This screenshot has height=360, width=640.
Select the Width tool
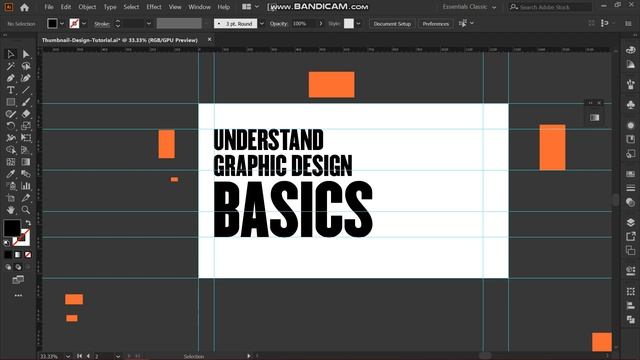click(11, 138)
